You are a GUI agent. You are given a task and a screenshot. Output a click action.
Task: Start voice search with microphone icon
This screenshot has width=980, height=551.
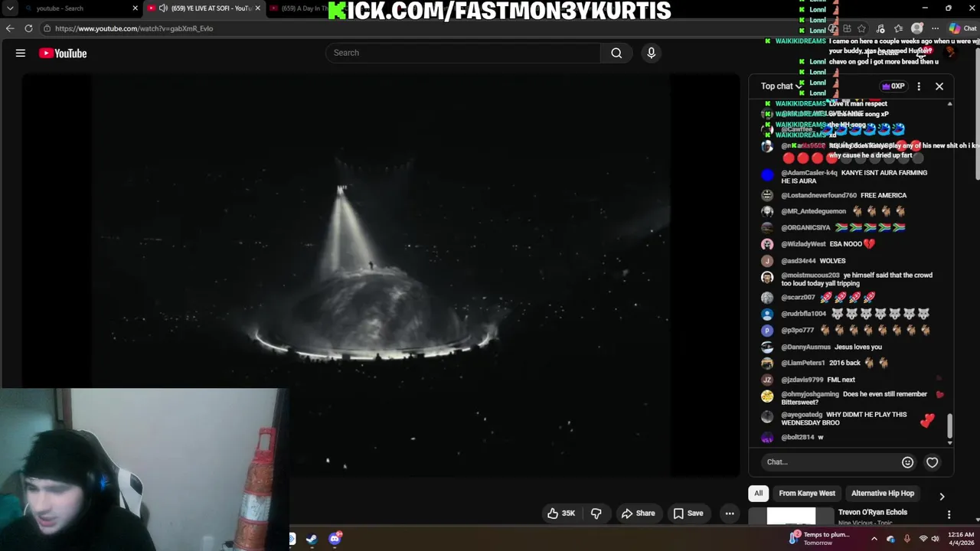tap(652, 53)
